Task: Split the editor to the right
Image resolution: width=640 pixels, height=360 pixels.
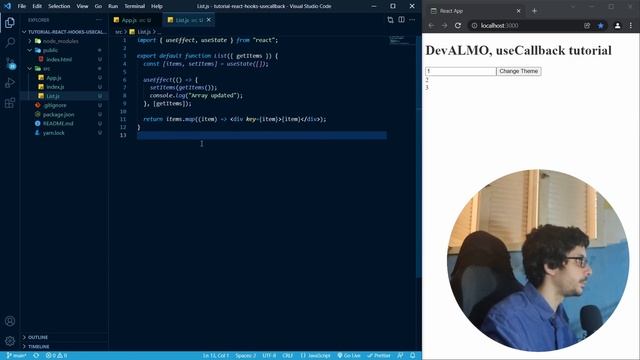Action: coord(401,20)
